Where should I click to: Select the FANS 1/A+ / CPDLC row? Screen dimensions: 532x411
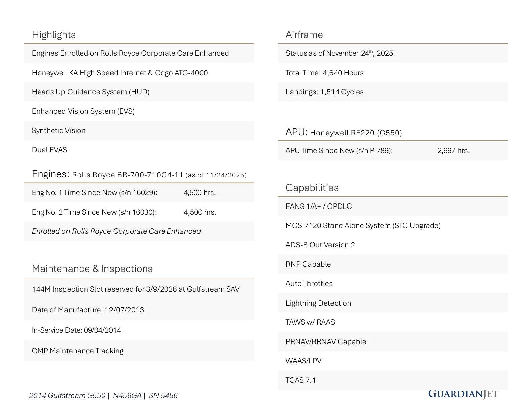point(318,207)
